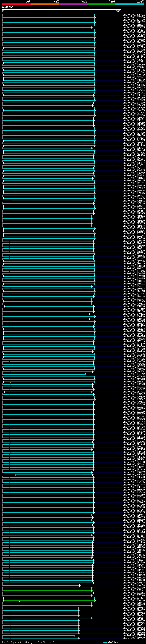The height and width of the screenshot is (644, 146).
Task: Select hit label UniRef100_P26667
Action: tap(134, 409)
